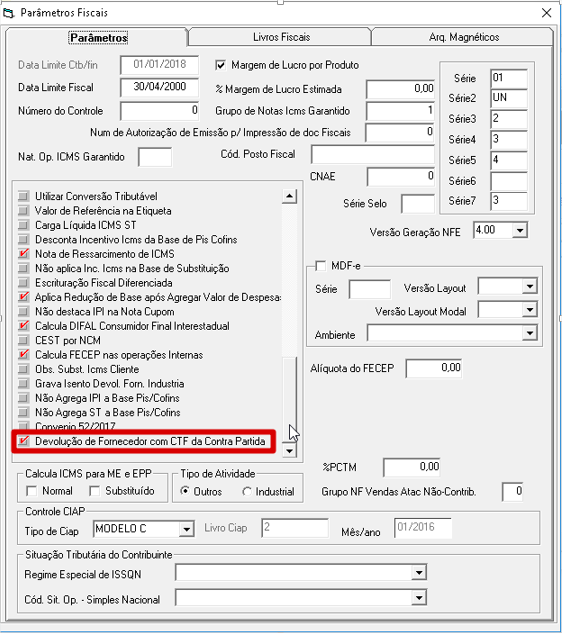This screenshot has height=633, width=562.
Task: Click Série Selo input field
Action: pyautogui.click(x=418, y=203)
